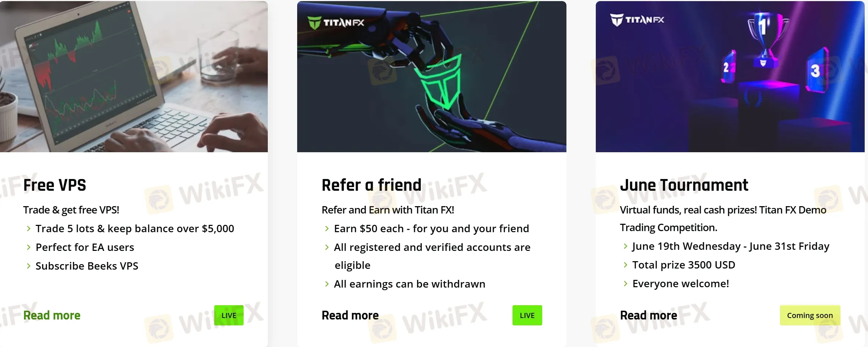
Task: Select the Free VPS card heading
Action: click(x=55, y=185)
